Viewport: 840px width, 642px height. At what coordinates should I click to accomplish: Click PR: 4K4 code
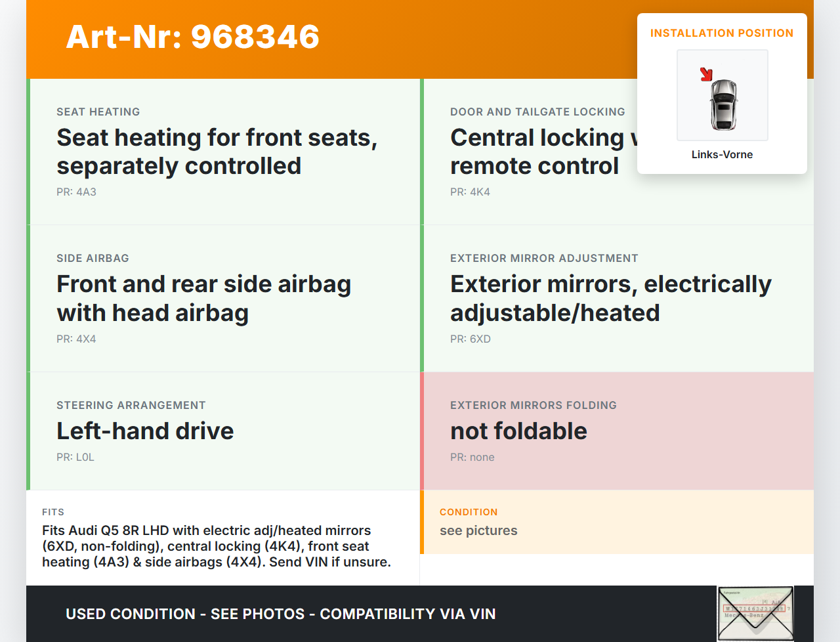point(470,192)
